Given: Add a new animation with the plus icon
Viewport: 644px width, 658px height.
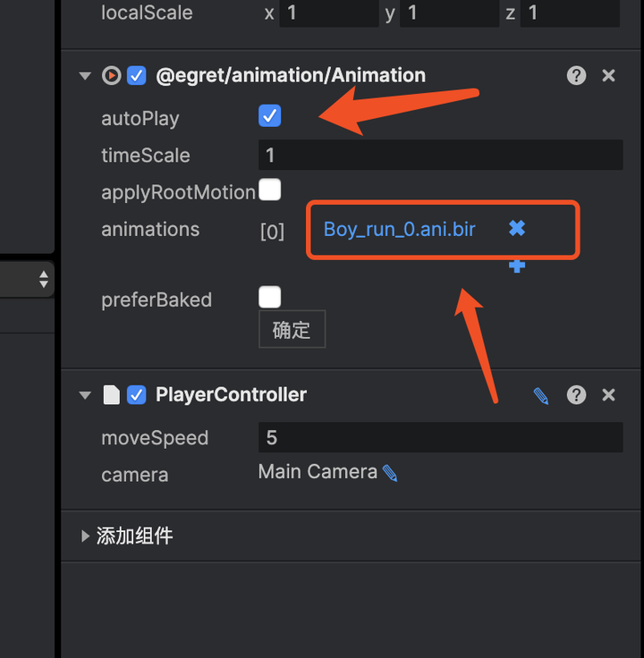Looking at the screenshot, I should point(517,266).
